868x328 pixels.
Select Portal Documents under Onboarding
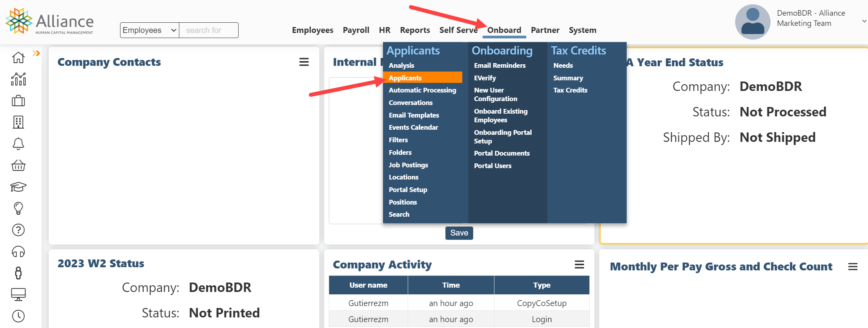coord(501,153)
